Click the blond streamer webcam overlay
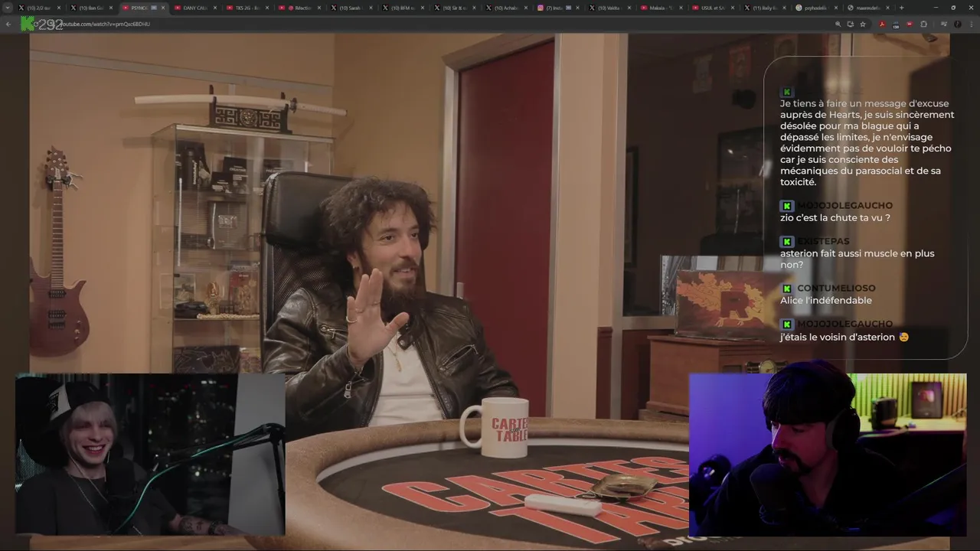Image resolution: width=980 pixels, height=551 pixels. 150,455
